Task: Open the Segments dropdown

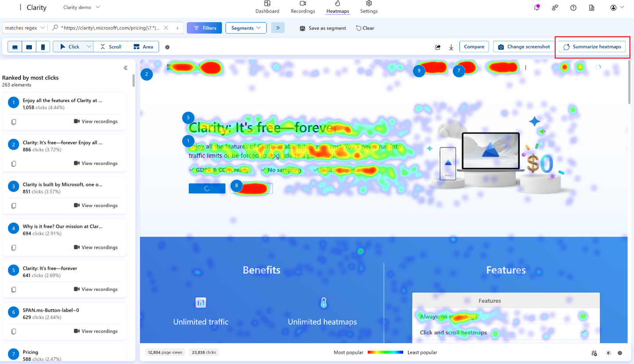Action: click(246, 27)
